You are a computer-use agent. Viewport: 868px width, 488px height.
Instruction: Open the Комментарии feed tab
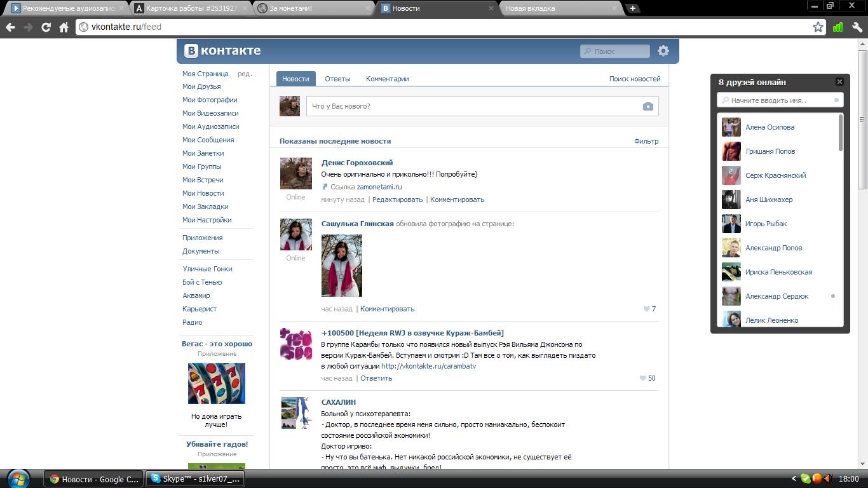388,79
